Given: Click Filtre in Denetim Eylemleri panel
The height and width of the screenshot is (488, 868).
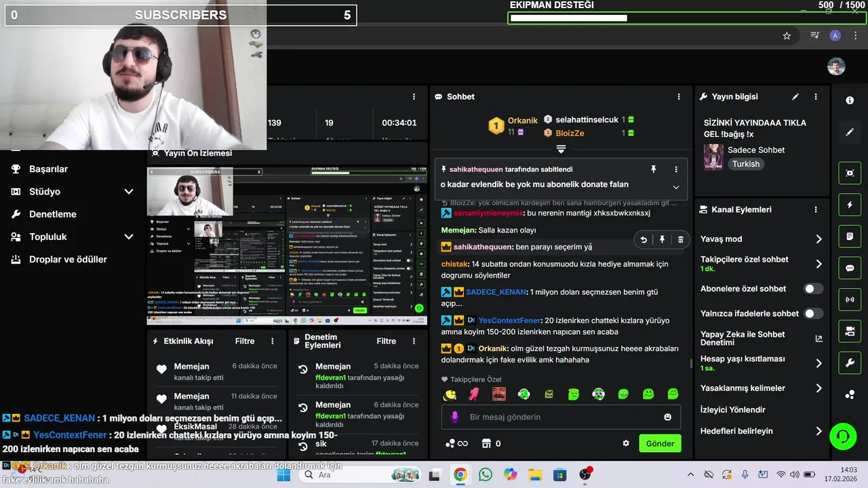Looking at the screenshot, I should [x=387, y=342].
